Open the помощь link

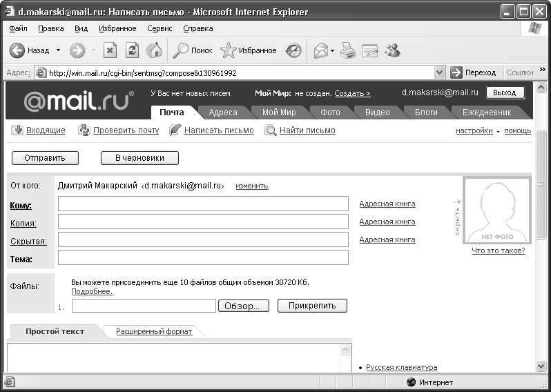pos(518,131)
